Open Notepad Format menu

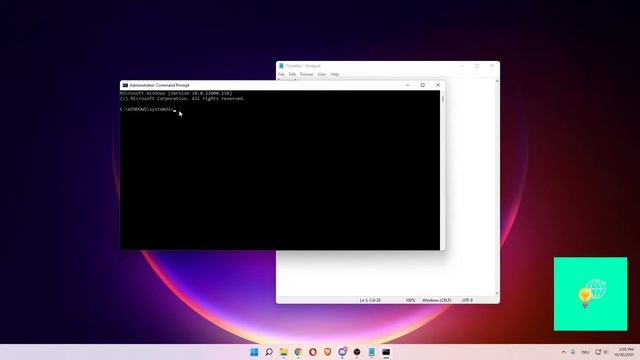[307, 74]
